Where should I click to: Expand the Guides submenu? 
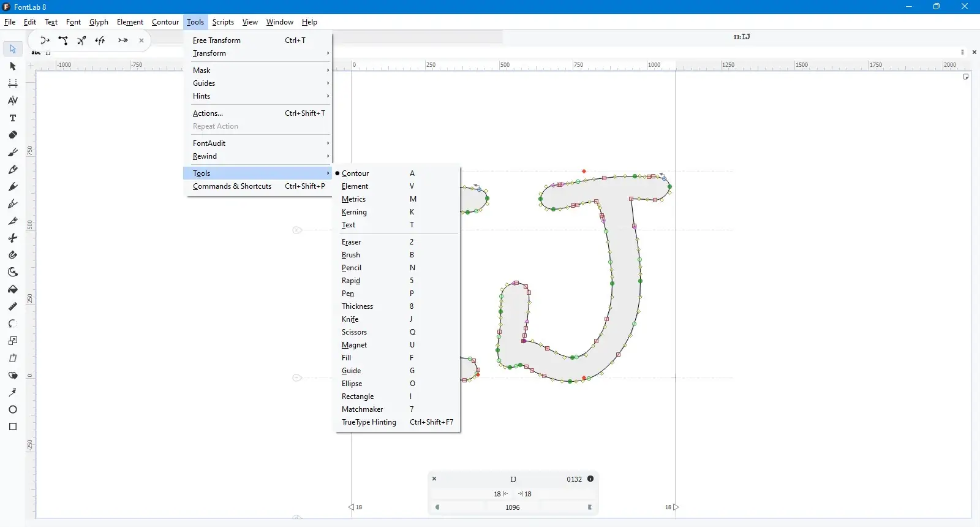[258, 83]
